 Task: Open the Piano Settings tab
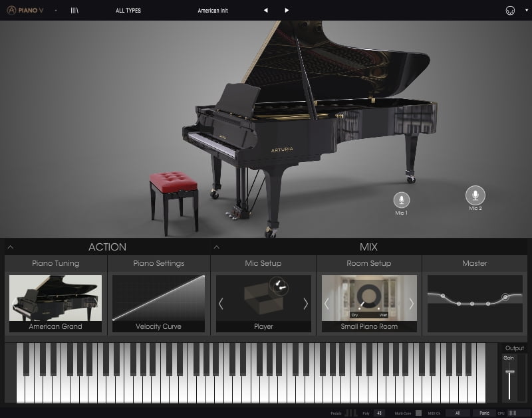coord(159,263)
